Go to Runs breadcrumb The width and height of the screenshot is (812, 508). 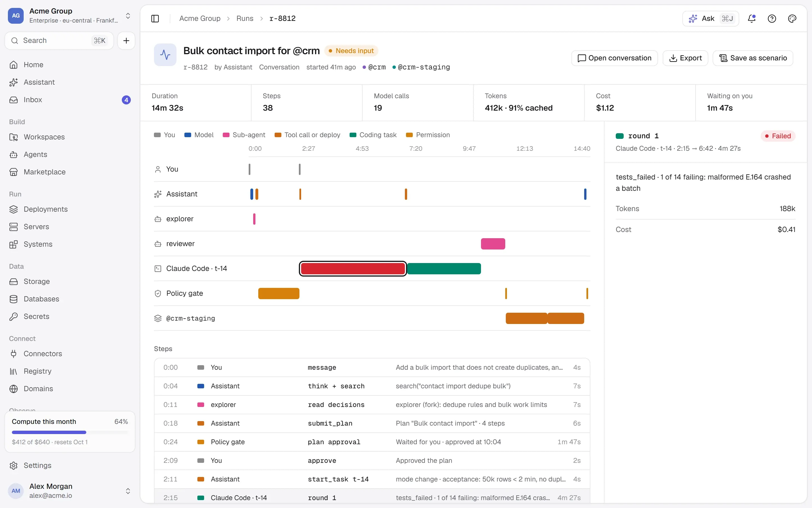245,18
